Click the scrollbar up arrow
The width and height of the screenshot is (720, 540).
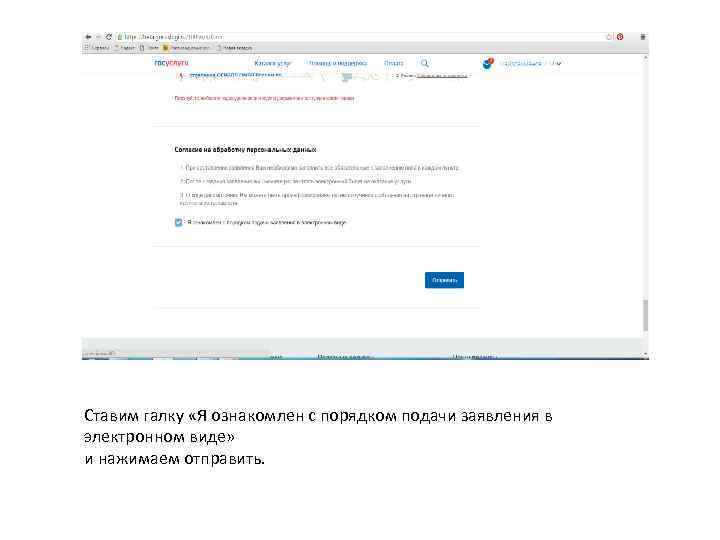coord(645,57)
